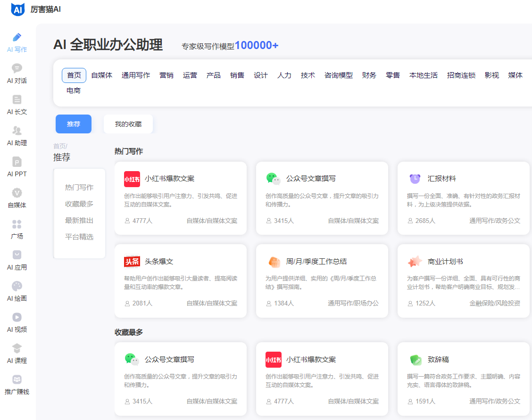
Task: Open the 商业计划书 template card
Action: click(463, 280)
